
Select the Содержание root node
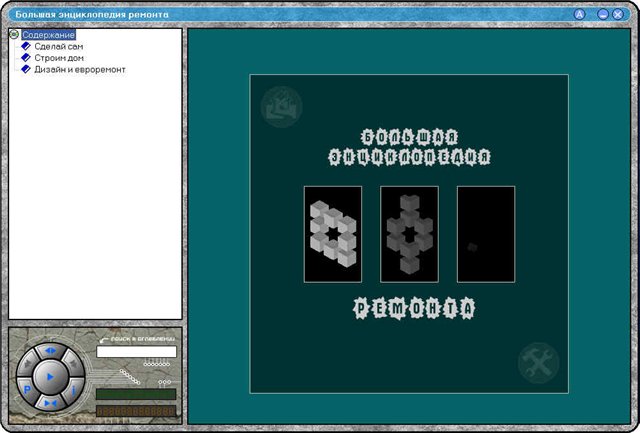click(x=48, y=35)
